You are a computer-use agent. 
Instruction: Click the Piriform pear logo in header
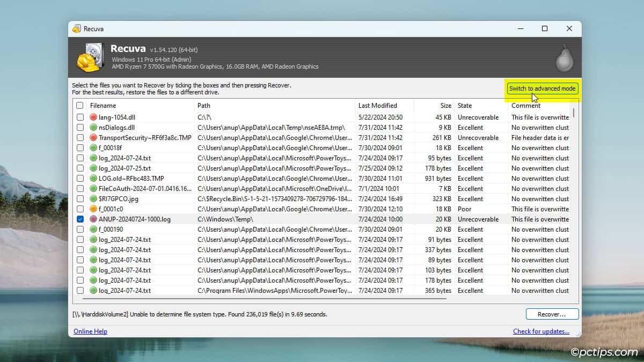(x=565, y=58)
